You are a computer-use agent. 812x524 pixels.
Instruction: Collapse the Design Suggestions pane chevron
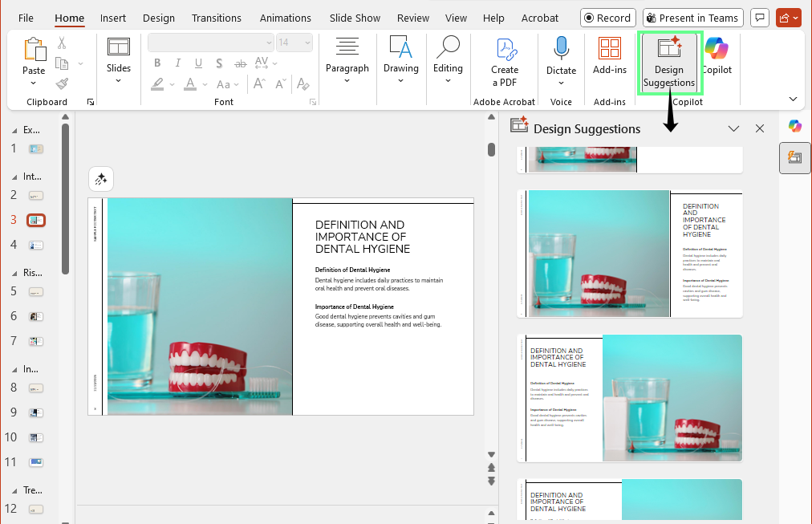(733, 128)
